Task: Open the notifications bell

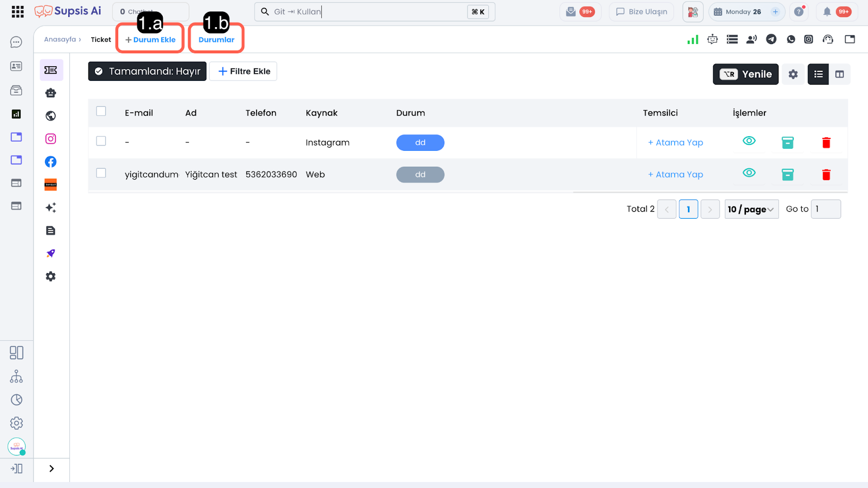Action: 827,12
